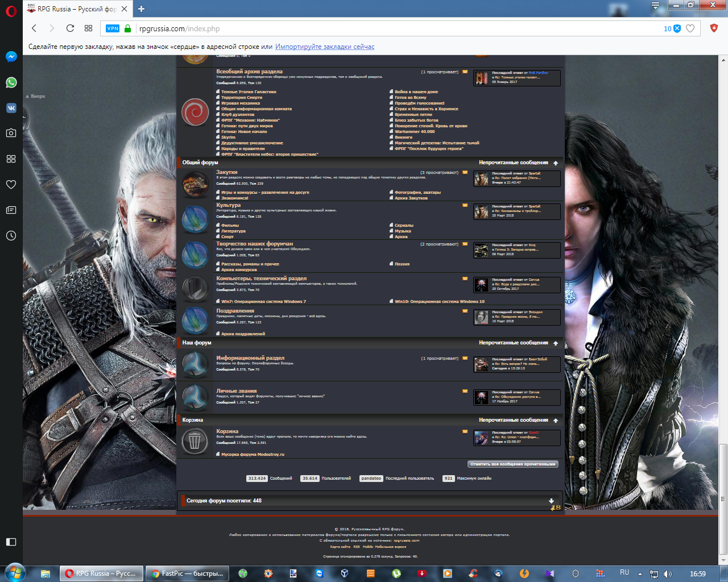This screenshot has height=582, width=728.
Task: Open subforum 'Skyrim'
Action: coord(228,138)
